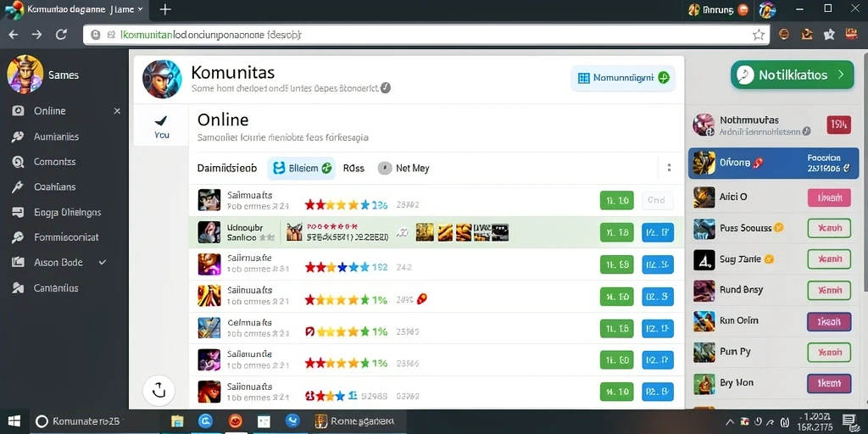Toggle the You checkmark beside Online

(x=162, y=126)
